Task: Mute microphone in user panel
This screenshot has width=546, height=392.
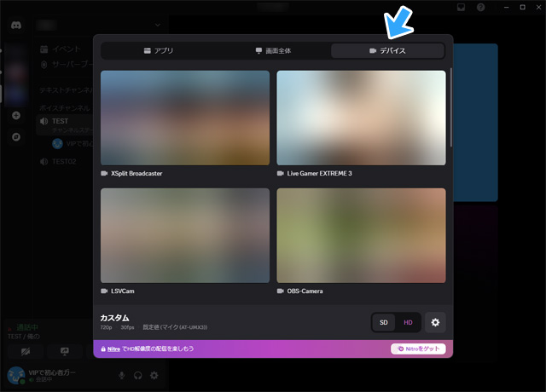Action: pyautogui.click(x=121, y=375)
